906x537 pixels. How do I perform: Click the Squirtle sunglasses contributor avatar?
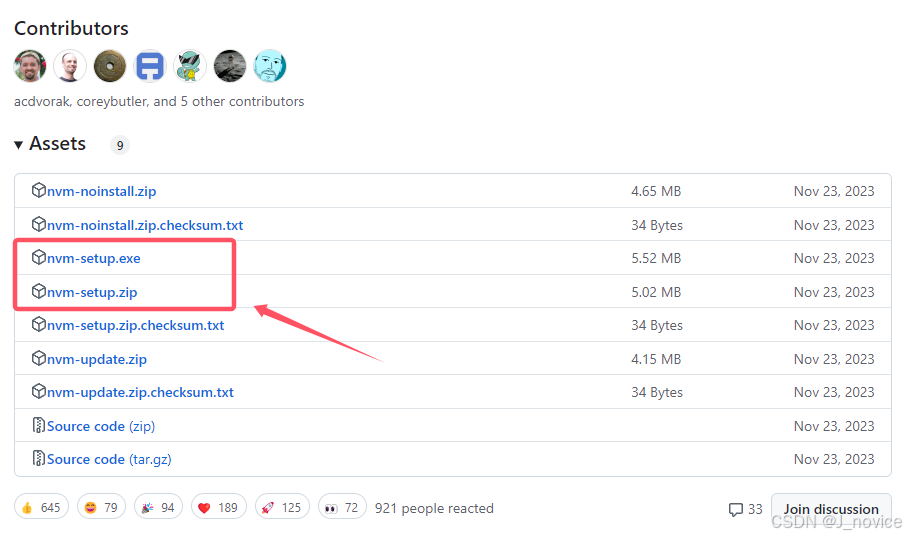[190, 66]
